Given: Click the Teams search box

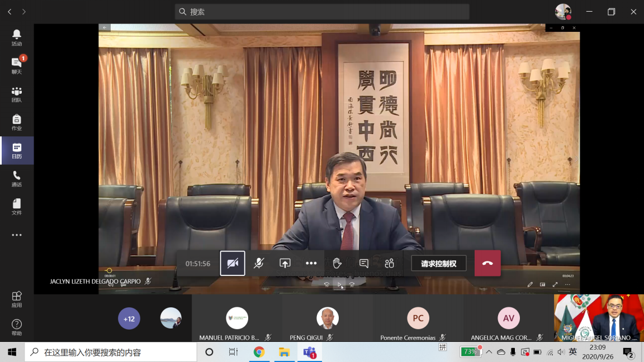Looking at the screenshot, I should click(322, 12).
